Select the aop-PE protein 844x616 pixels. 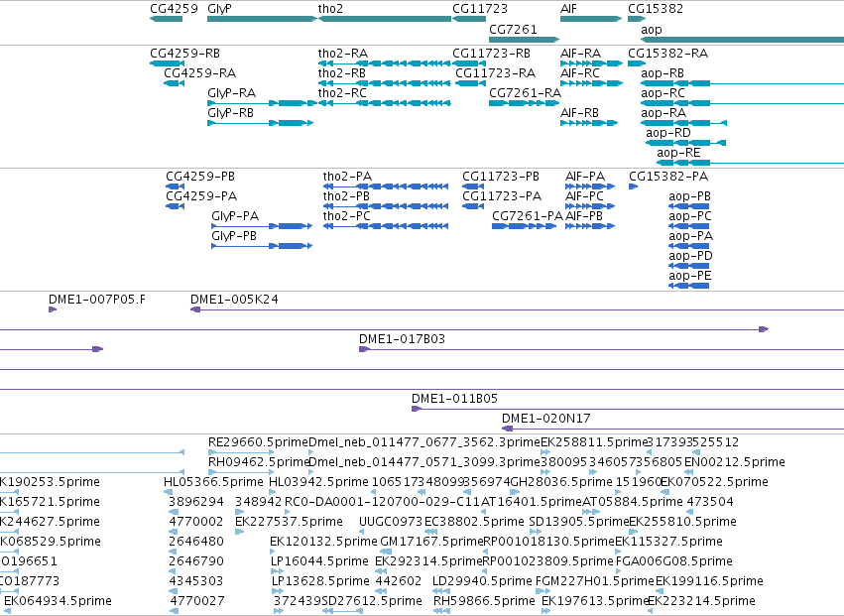coord(690,276)
